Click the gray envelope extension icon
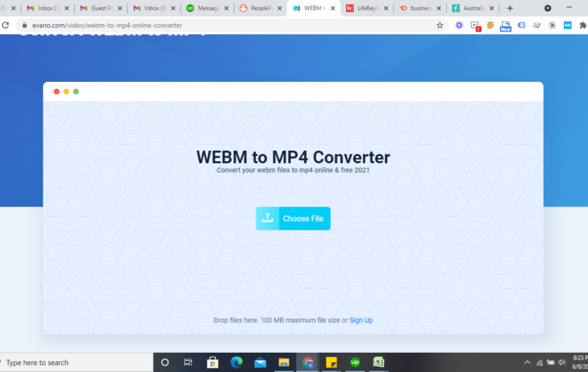 (x=536, y=25)
